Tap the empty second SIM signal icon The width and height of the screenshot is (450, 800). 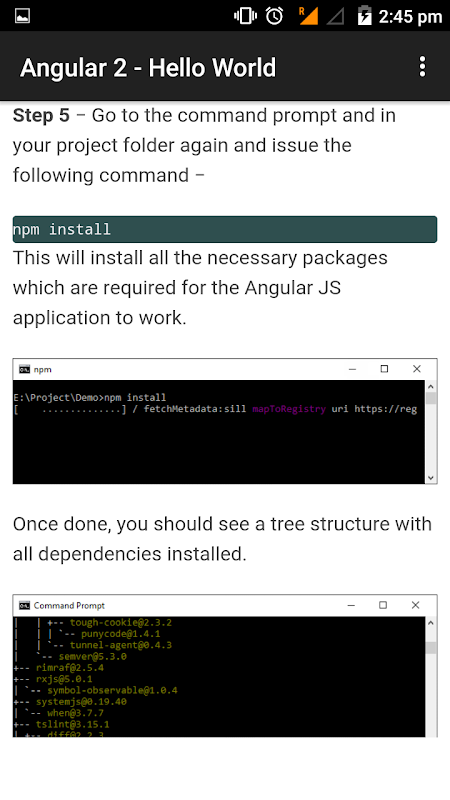(335, 16)
